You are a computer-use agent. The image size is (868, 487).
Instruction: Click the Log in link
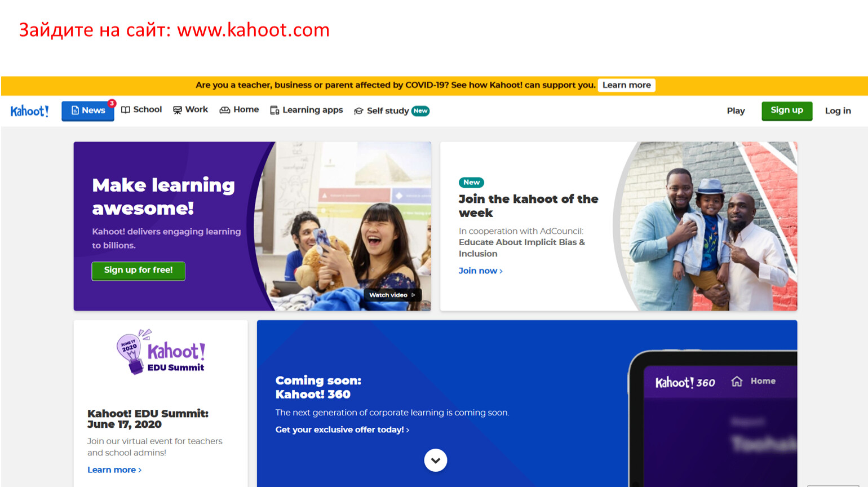[838, 111]
